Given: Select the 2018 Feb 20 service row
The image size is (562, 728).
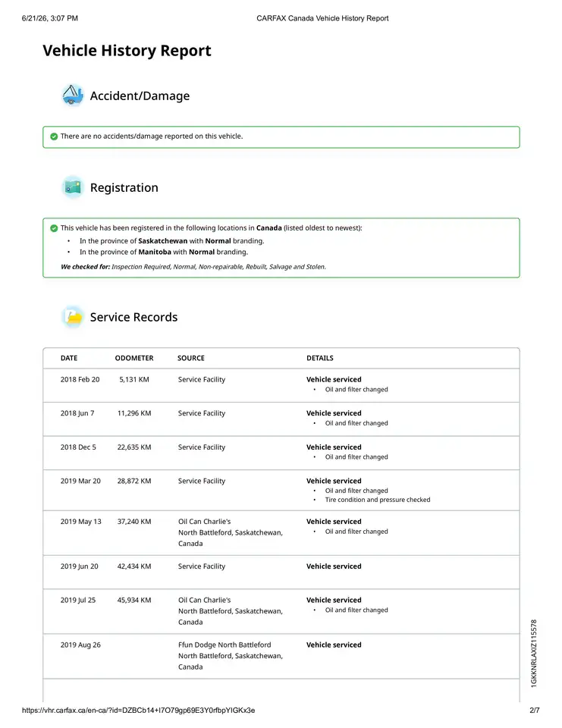Looking at the screenshot, I should pyautogui.click(x=281, y=385).
